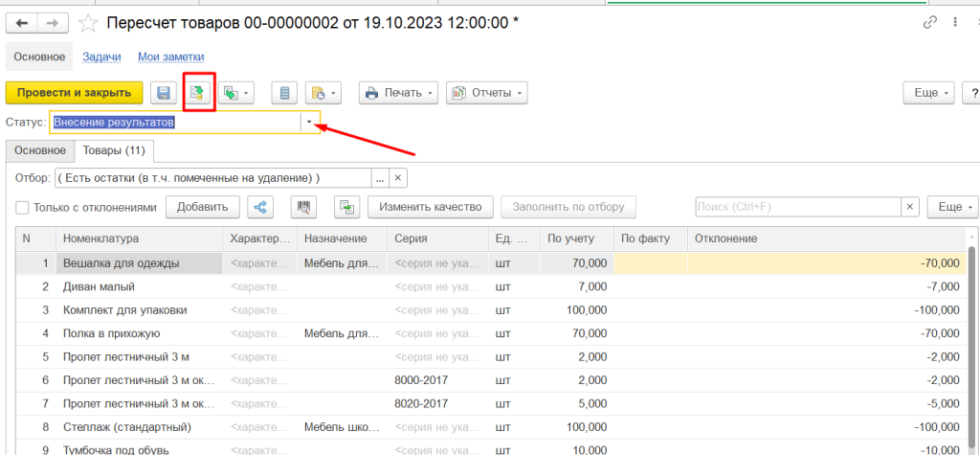Switch to the Товары (11) tab
The width and height of the screenshot is (980, 455).
115,150
